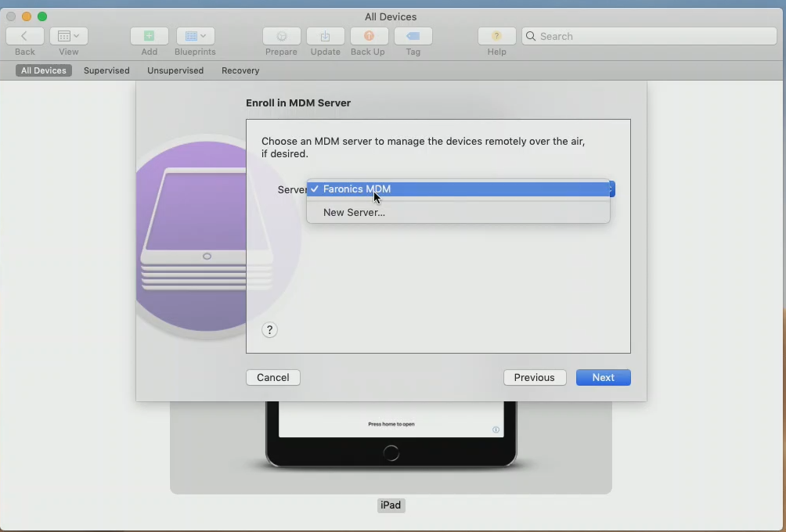This screenshot has width=786, height=532.
Task: Click the iPad device name label
Action: point(391,505)
